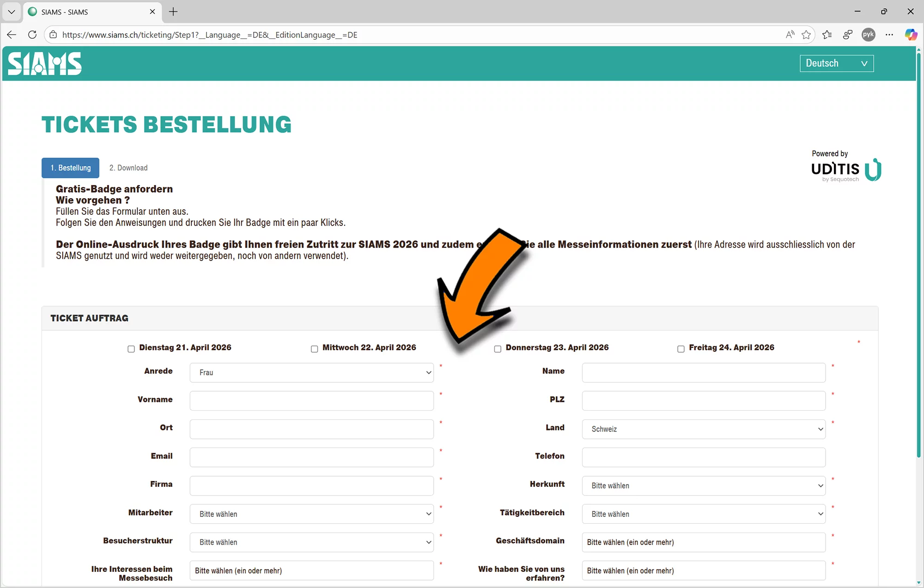Click into the Email input field
This screenshot has height=588, width=924.
coord(311,457)
